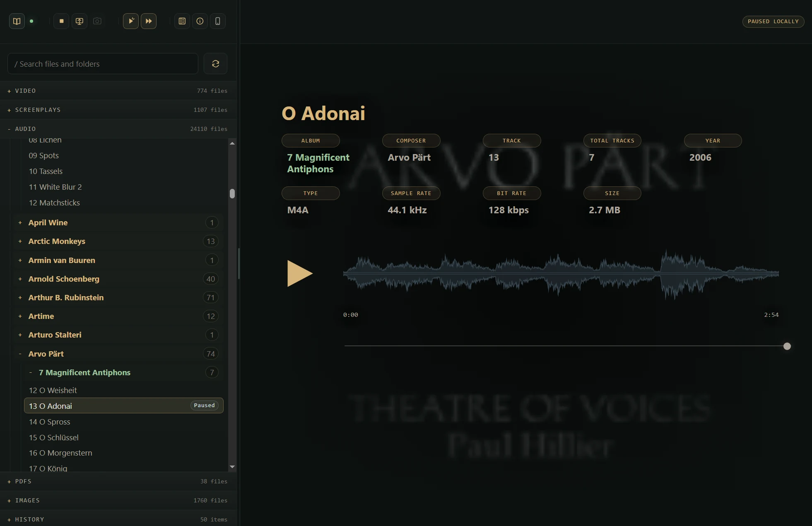Select track 12 Matchsticks
Screen dimensions: 812x526
123,203
